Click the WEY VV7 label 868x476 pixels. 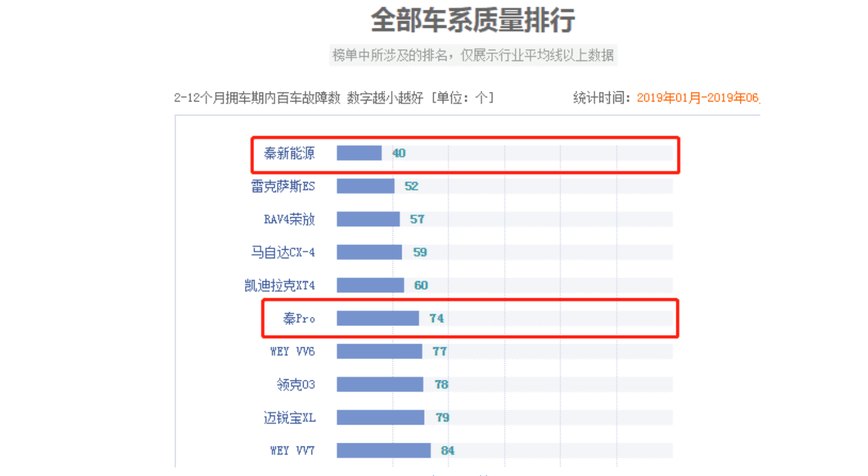coord(293,451)
